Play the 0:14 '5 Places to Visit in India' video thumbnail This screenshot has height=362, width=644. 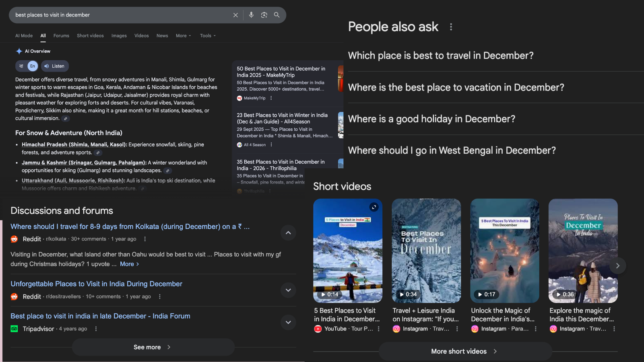(x=348, y=251)
